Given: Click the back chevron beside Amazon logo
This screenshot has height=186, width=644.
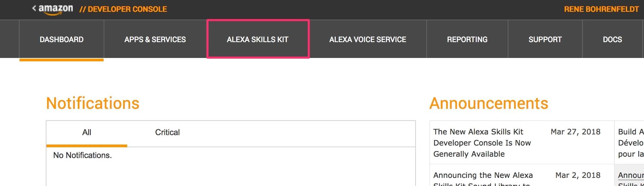Looking at the screenshot, I should point(34,8).
